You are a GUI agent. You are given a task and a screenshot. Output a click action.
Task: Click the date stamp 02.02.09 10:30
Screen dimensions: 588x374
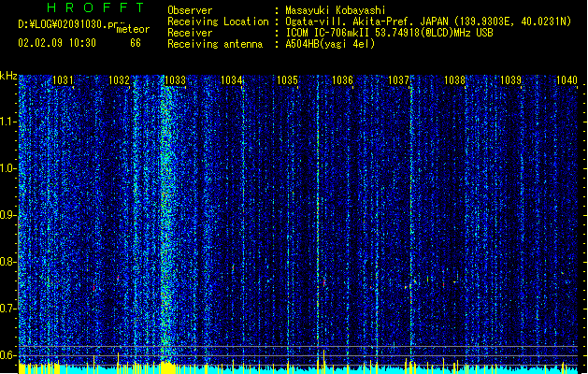[x=57, y=43]
